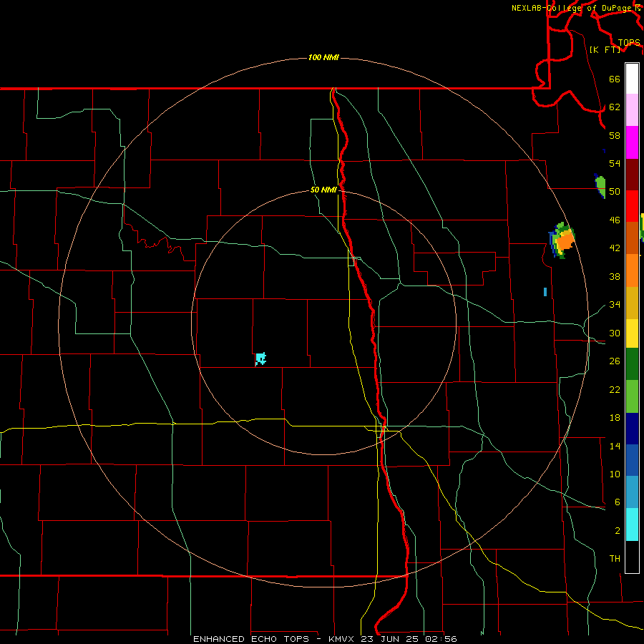Image resolution: width=644 pixels, height=644 pixels.
Task: Select the bright red legend swatch
Action: (x=632, y=206)
